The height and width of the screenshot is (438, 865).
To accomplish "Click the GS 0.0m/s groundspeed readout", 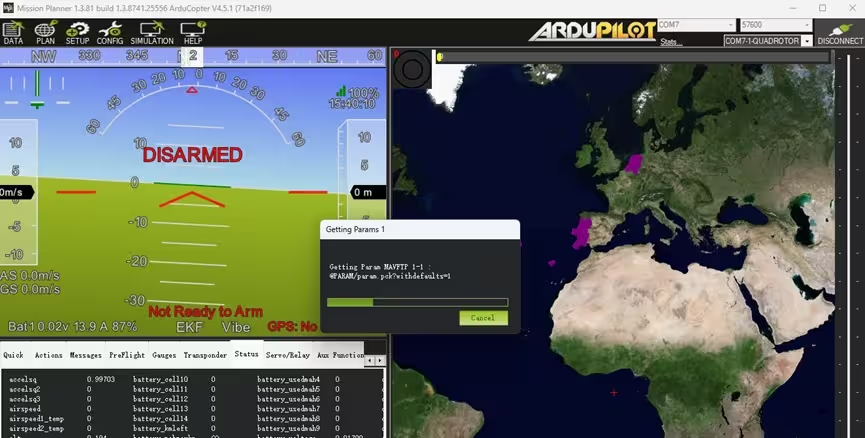I will [30, 289].
